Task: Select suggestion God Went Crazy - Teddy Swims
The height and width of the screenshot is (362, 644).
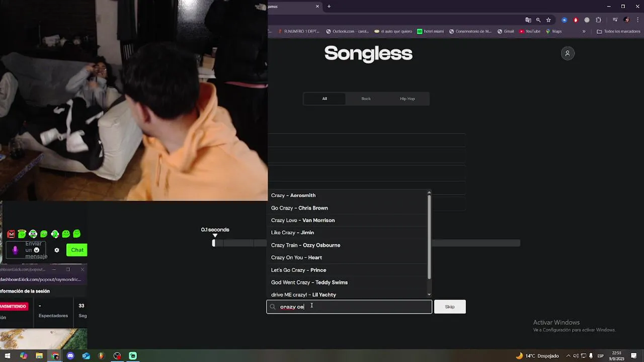Action: [347, 283]
